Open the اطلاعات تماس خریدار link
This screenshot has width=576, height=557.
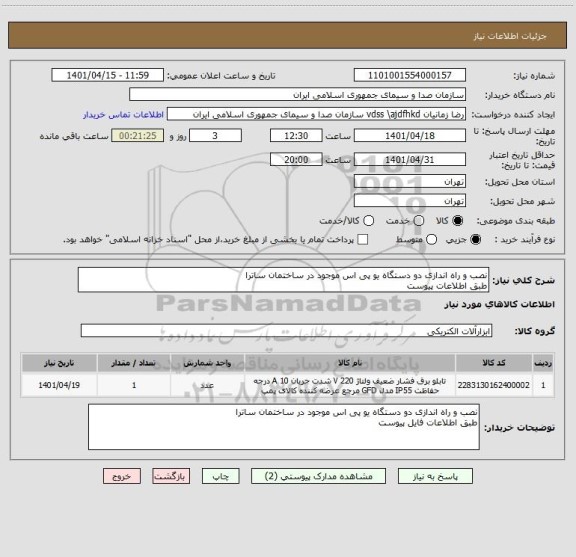click(x=123, y=115)
